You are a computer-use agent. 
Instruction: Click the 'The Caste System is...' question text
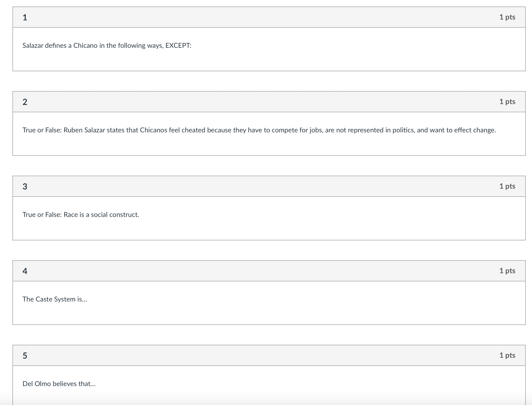pyautogui.click(x=55, y=299)
